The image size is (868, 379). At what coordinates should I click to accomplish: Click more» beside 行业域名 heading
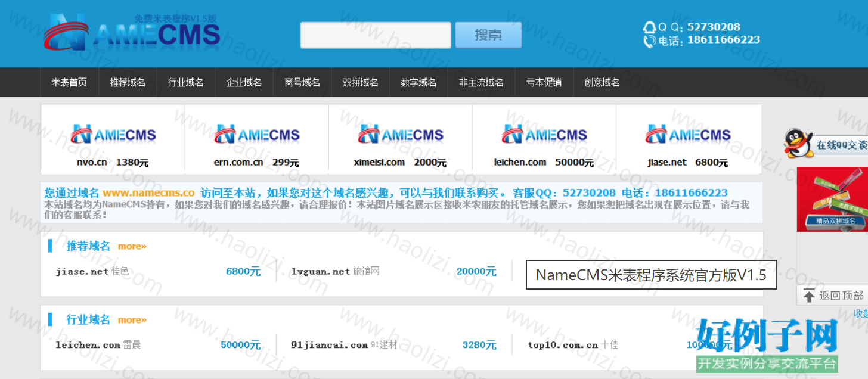pos(132,320)
